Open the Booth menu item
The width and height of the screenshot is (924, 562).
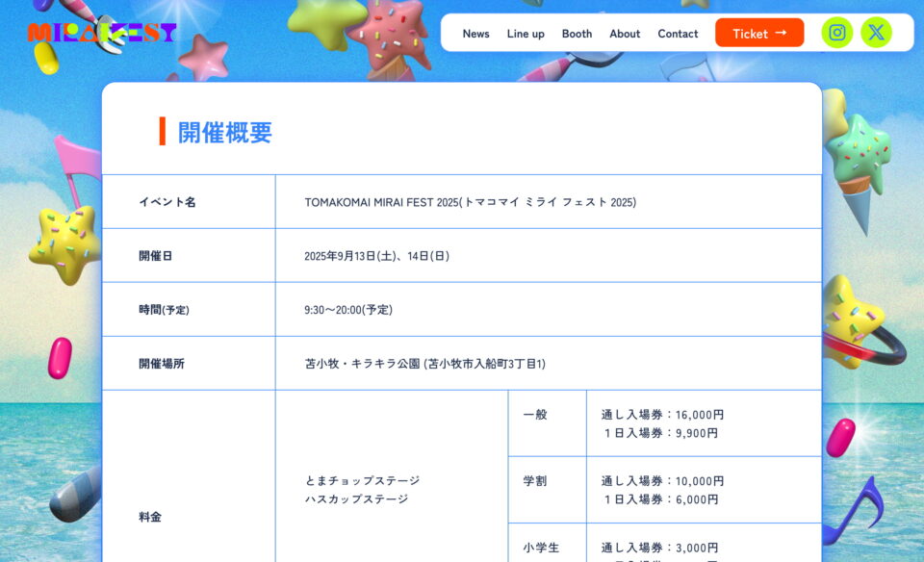(x=577, y=34)
